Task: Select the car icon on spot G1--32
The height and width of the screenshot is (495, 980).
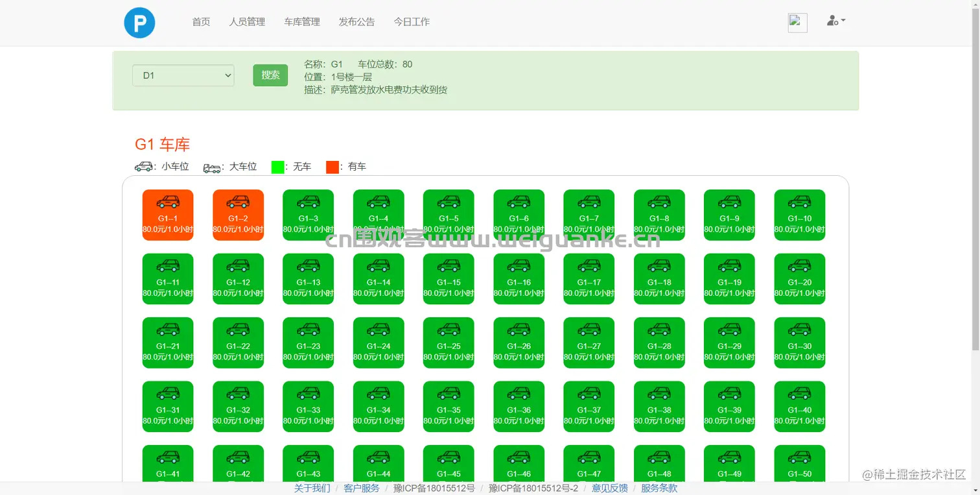Action: (238, 394)
